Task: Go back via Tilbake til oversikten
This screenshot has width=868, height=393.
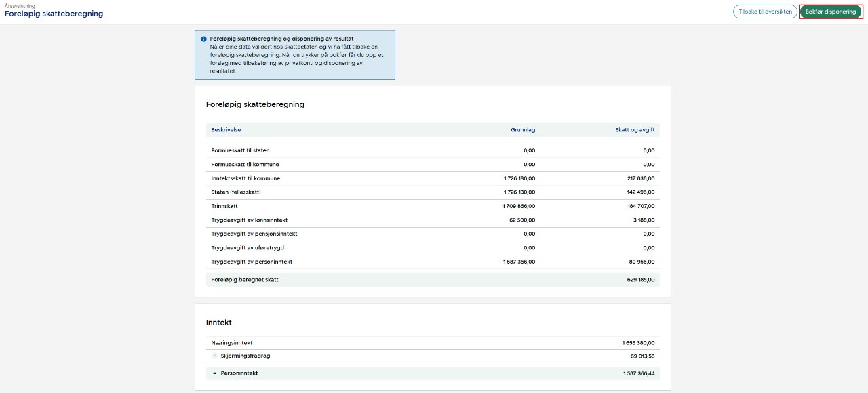Action: (x=765, y=12)
